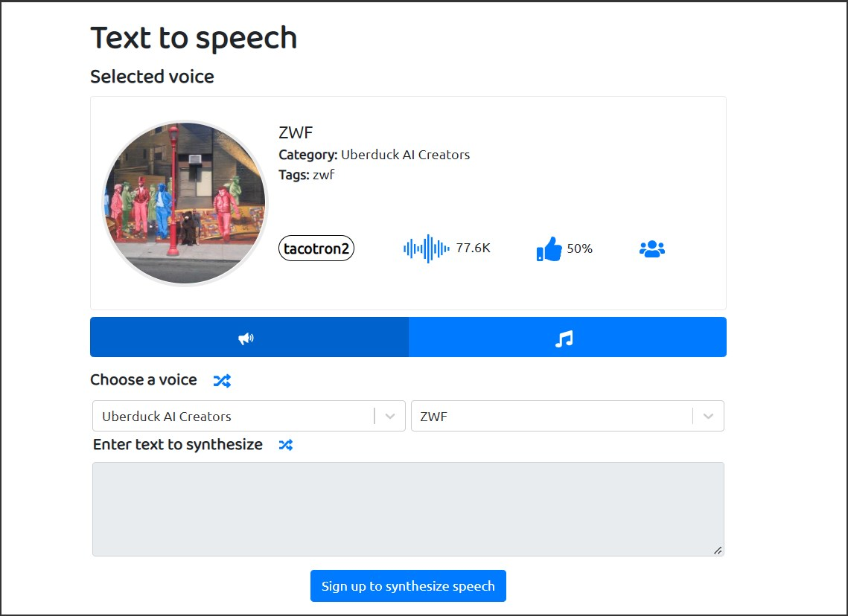This screenshot has height=616, width=848.
Task: Click the ZWF voice name heading
Action: coord(296,133)
